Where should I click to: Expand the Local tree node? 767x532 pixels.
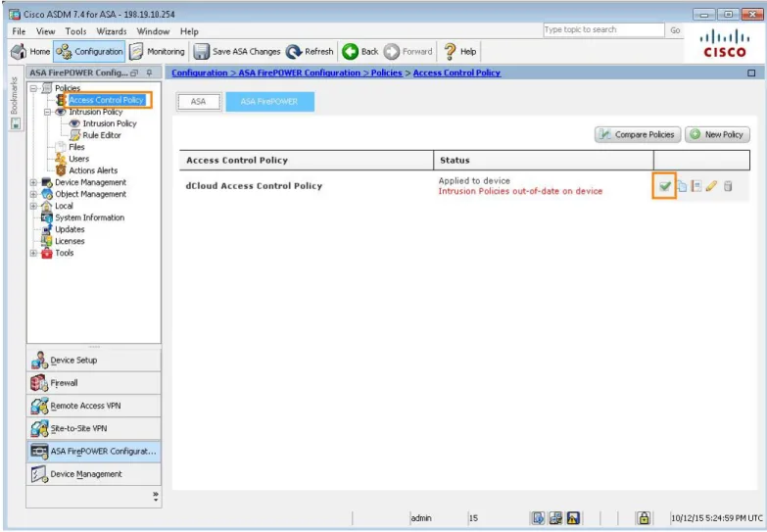click(x=33, y=206)
